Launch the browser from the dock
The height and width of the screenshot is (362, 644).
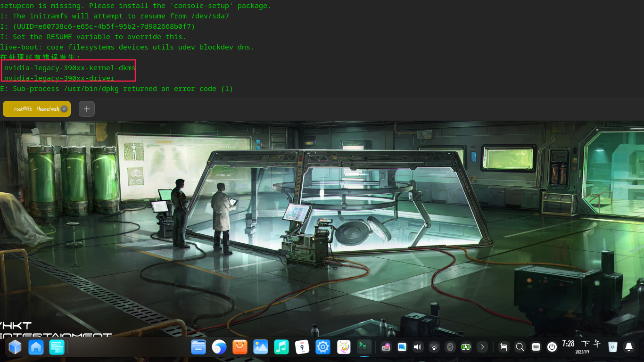[x=219, y=347]
